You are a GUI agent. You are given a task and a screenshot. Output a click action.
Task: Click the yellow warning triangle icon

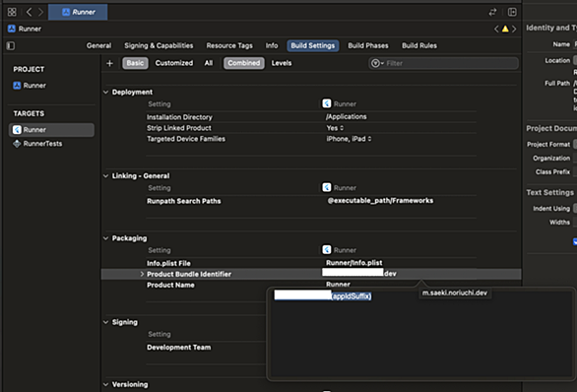505,29
